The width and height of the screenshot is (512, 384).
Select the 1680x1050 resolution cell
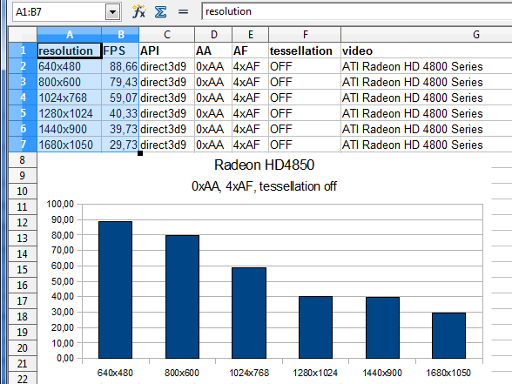[x=69, y=145]
